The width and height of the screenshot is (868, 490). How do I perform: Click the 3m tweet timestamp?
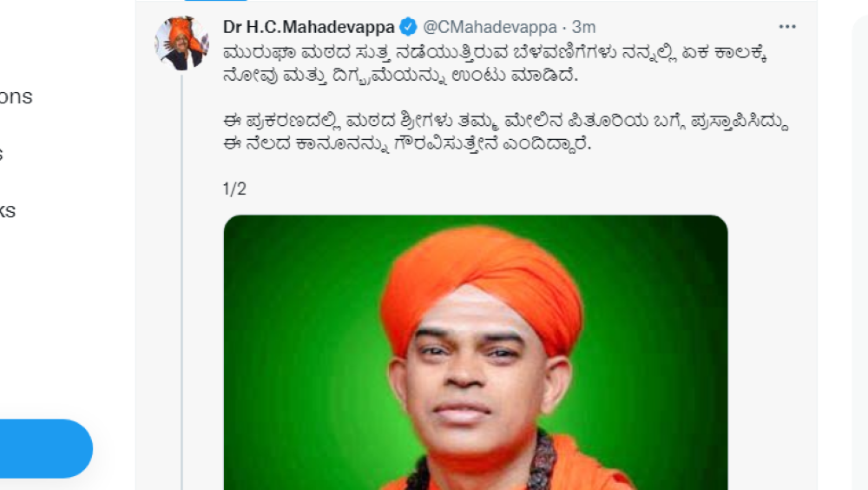point(583,27)
